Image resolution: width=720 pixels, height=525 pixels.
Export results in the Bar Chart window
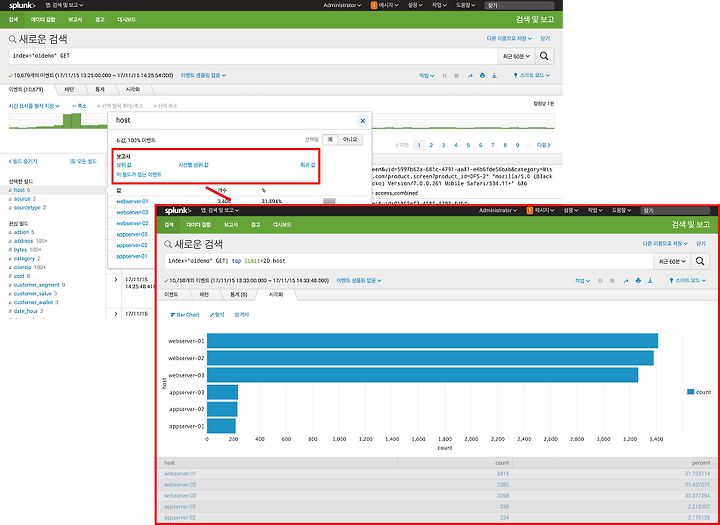coord(650,280)
